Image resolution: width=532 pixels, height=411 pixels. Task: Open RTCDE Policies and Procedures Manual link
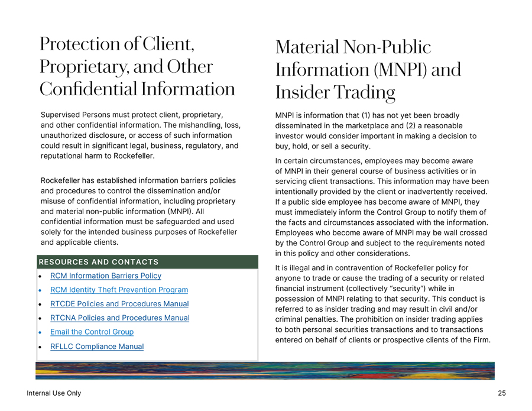pyautogui.click(x=119, y=304)
